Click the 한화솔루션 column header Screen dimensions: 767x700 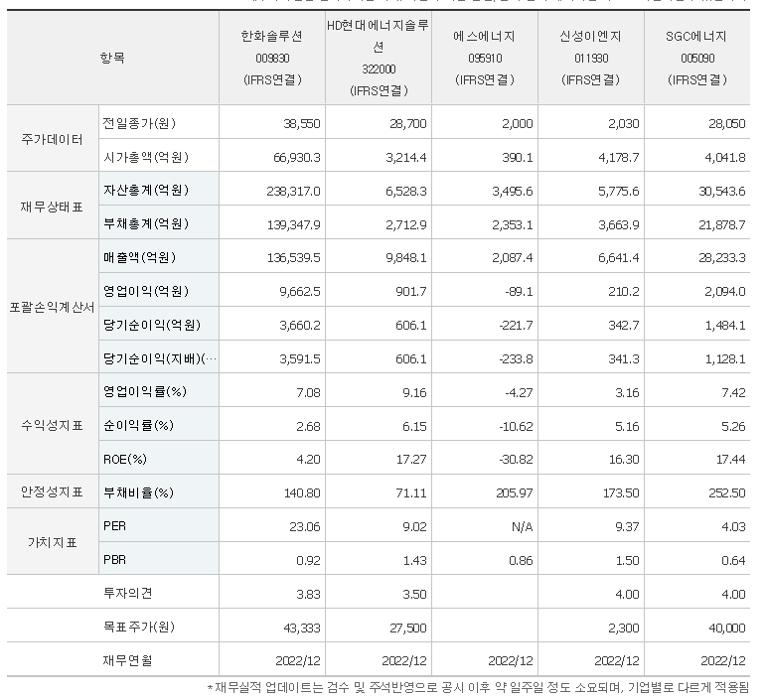click(272, 58)
